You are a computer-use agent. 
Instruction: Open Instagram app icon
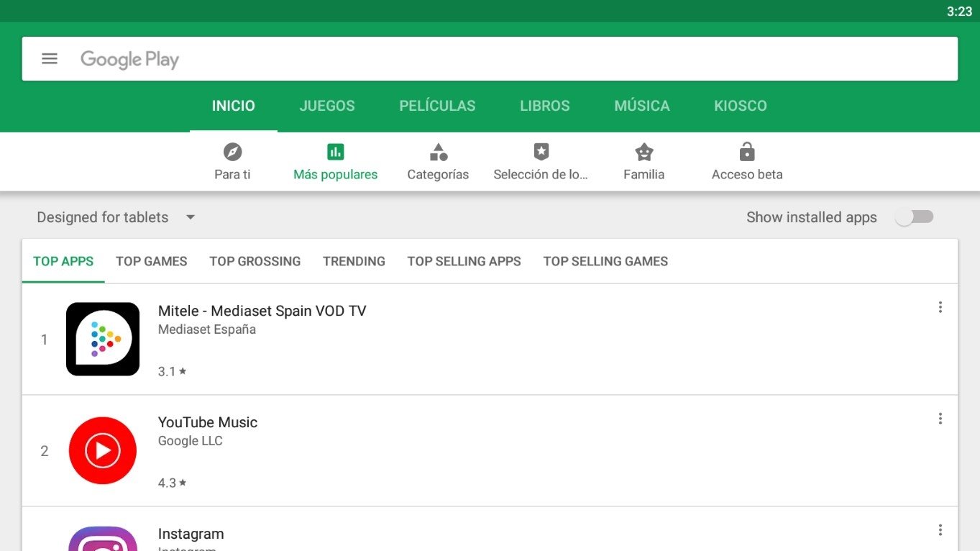click(103, 539)
